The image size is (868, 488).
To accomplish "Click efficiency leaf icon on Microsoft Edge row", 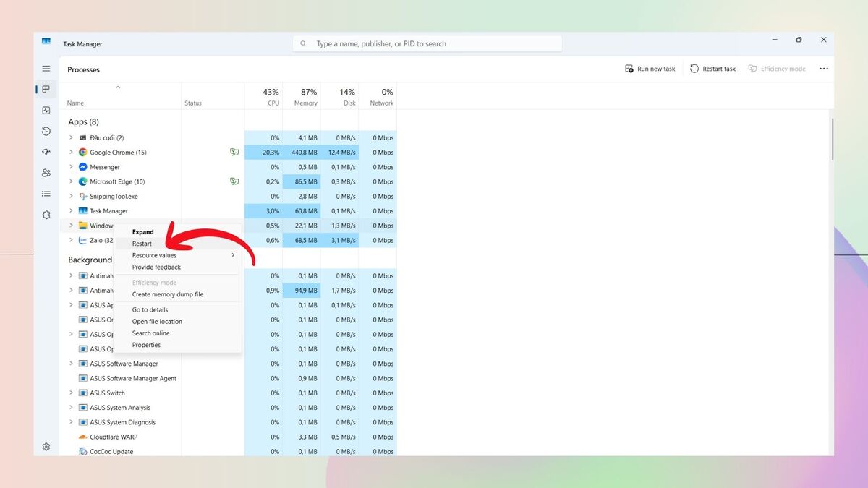I will (234, 181).
